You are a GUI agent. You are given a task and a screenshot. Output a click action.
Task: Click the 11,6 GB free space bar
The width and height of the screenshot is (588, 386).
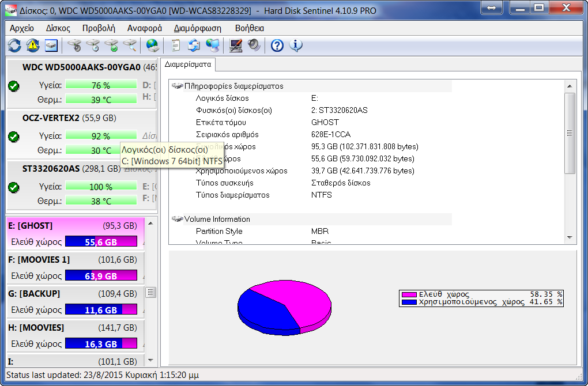101,310
